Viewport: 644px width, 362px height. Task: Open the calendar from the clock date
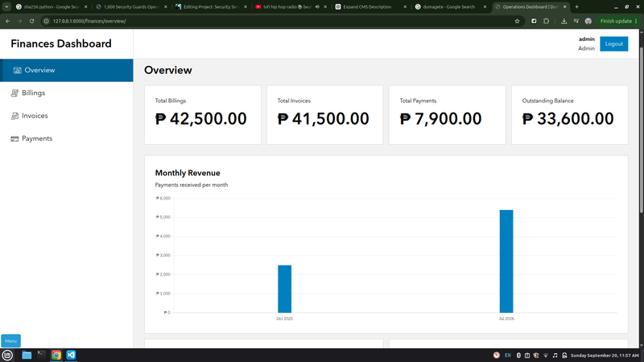605,355
